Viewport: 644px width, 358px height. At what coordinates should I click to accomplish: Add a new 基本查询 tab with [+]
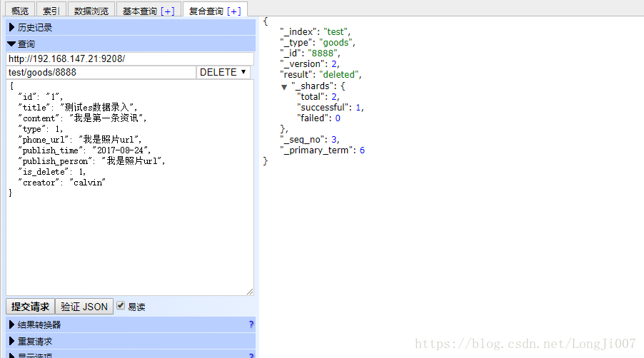[168, 11]
